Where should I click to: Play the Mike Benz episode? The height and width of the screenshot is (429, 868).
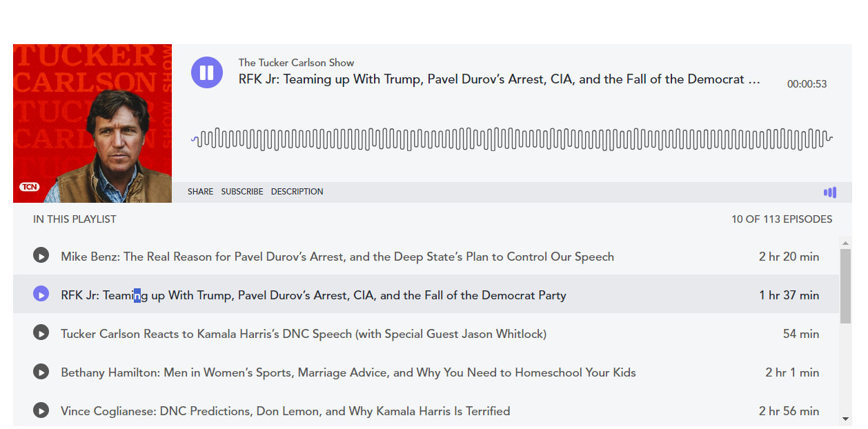pos(41,256)
